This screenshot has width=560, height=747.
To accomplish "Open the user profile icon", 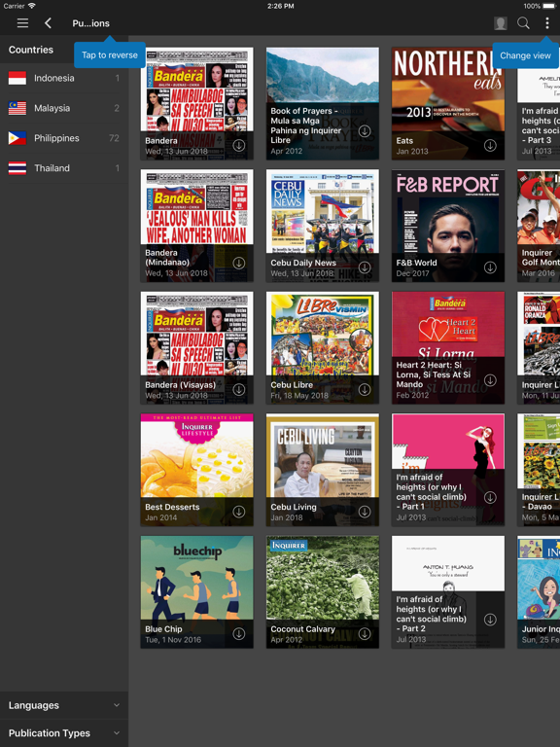I will click(x=500, y=23).
